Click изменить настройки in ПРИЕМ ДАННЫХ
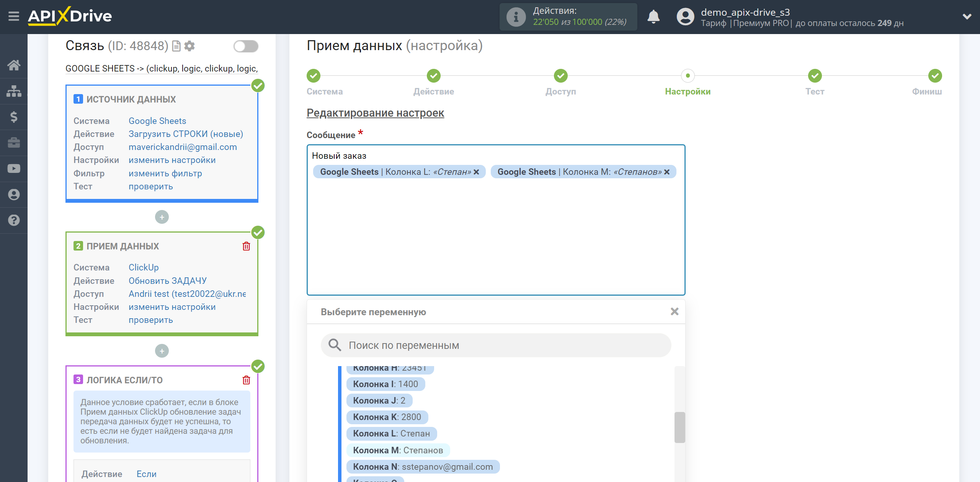Image resolution: width=980 pixels, height=482 pixels. [172, 307]
